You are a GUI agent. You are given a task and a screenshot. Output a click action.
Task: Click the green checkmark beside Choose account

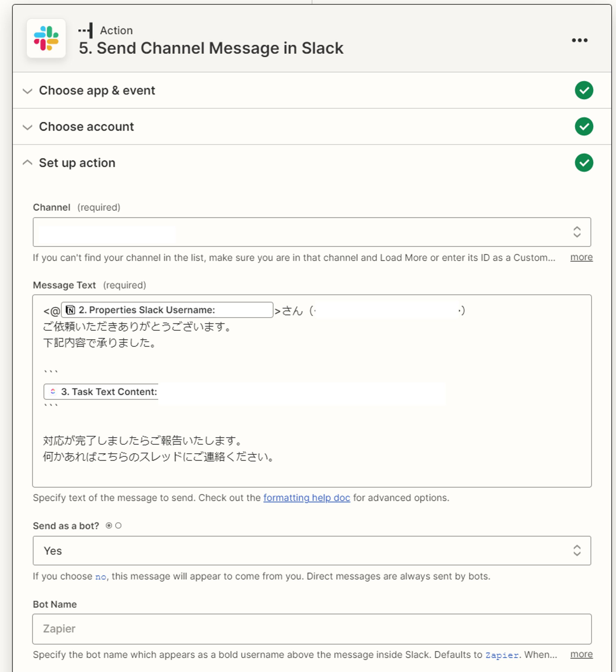click(584, 127)
